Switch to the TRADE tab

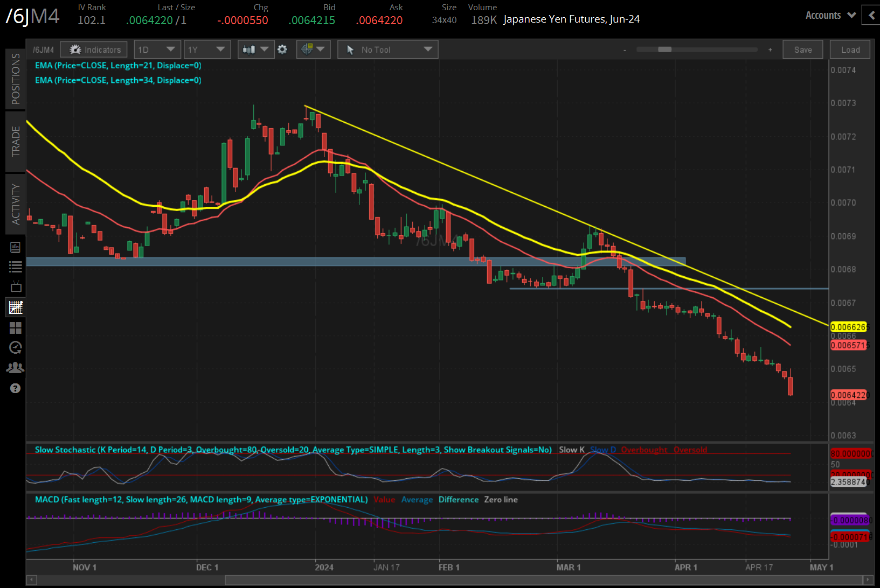click(15, 142)
